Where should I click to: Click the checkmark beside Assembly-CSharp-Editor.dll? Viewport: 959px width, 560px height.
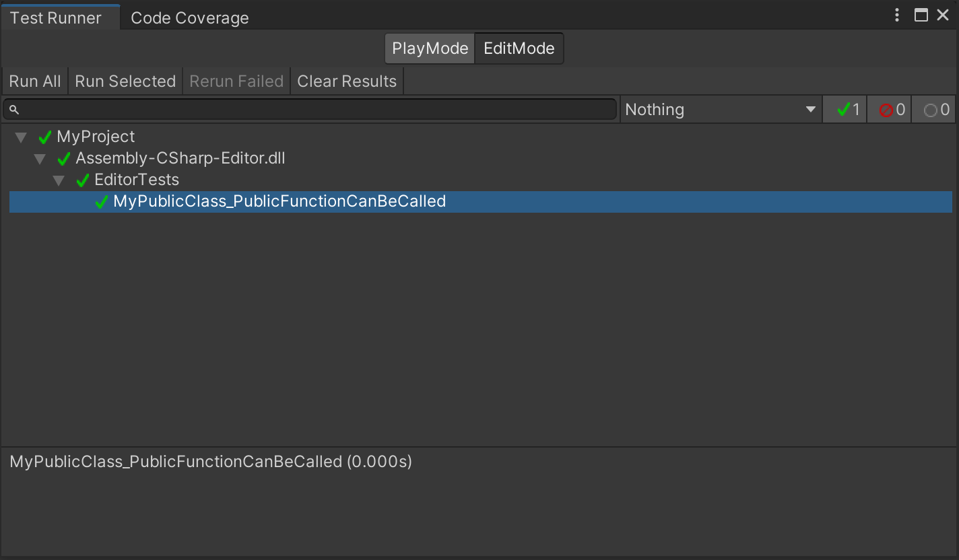64,158
